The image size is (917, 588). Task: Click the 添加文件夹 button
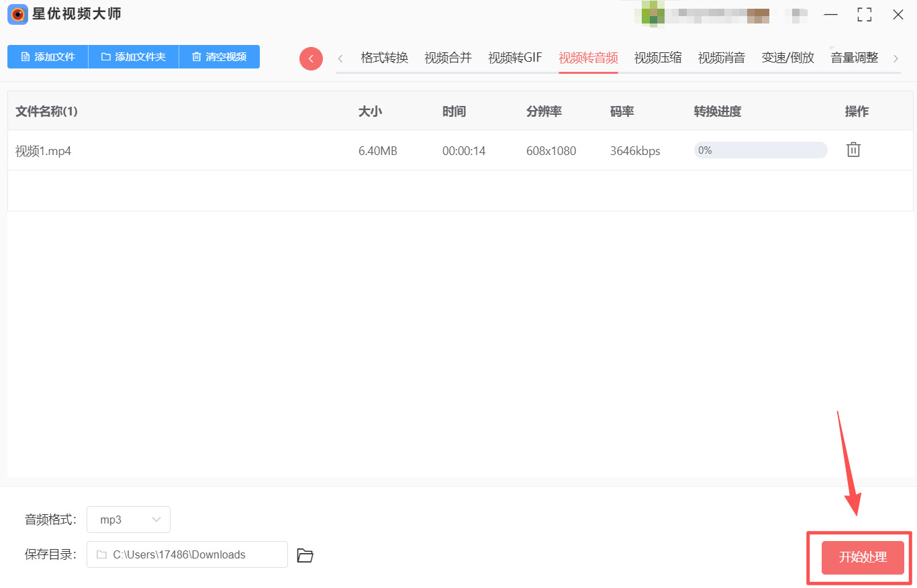[x=133, y=57]
